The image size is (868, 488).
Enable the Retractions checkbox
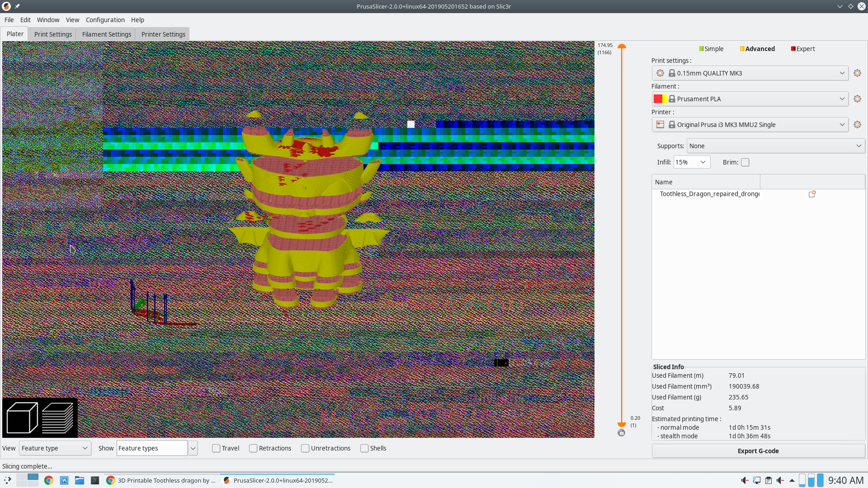(x=253, y=448)
